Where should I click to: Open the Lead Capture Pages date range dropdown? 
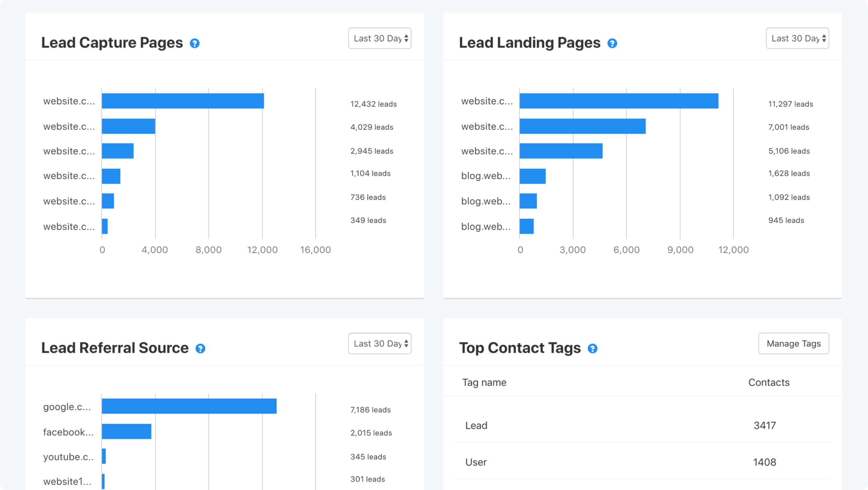tap(379, 38)
